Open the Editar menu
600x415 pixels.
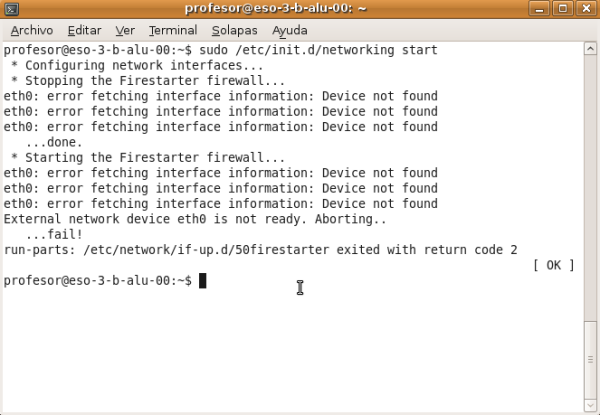click(x=84, y=30)
